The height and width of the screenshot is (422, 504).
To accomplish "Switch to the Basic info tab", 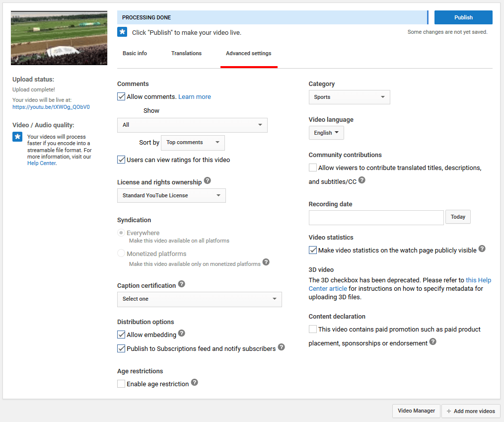I will [x=135, y=53].
